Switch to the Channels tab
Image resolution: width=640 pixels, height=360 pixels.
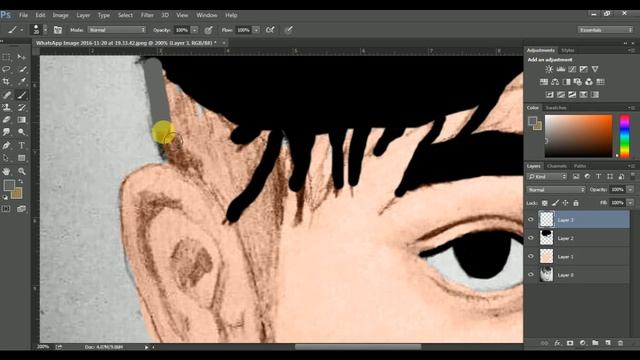[557, 166]
